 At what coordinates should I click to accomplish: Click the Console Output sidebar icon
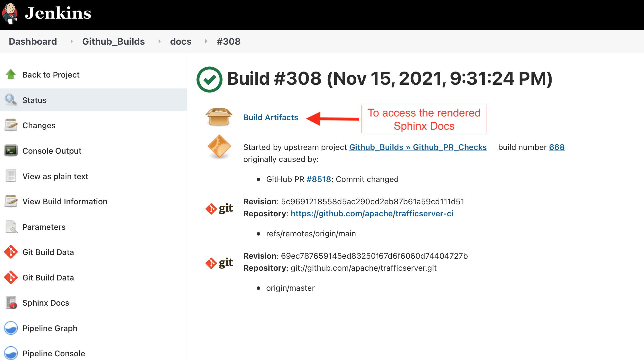[11, 151]
